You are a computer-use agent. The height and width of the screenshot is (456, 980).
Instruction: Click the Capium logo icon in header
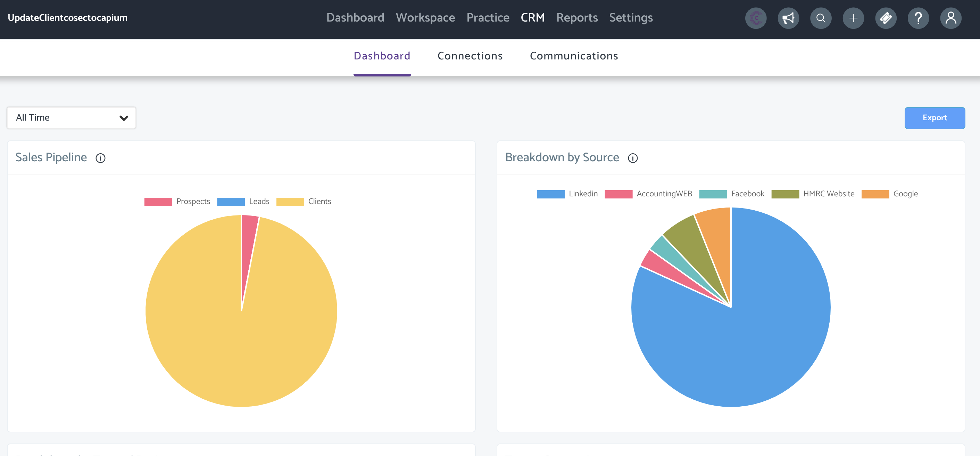pos(756,18)
